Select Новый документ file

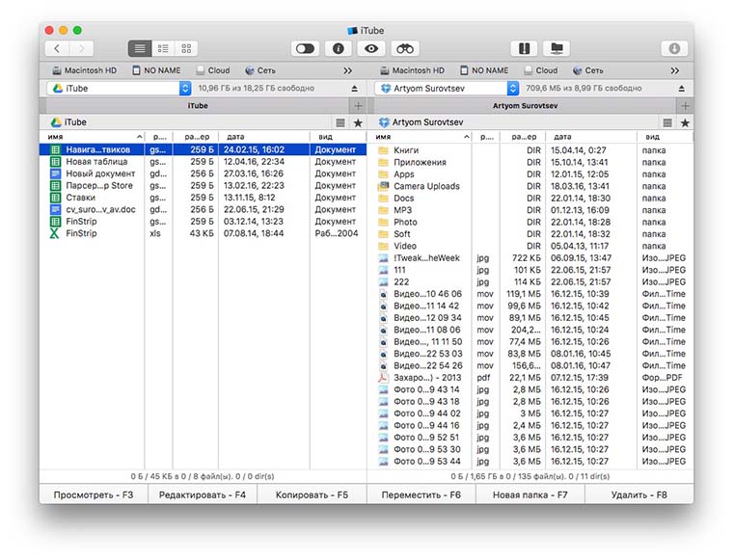pos(203,173)
